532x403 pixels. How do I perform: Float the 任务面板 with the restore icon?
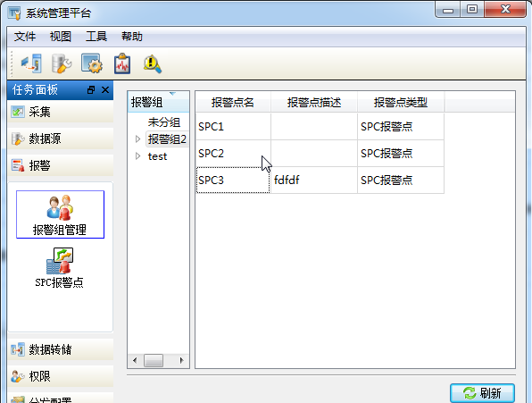91,90
